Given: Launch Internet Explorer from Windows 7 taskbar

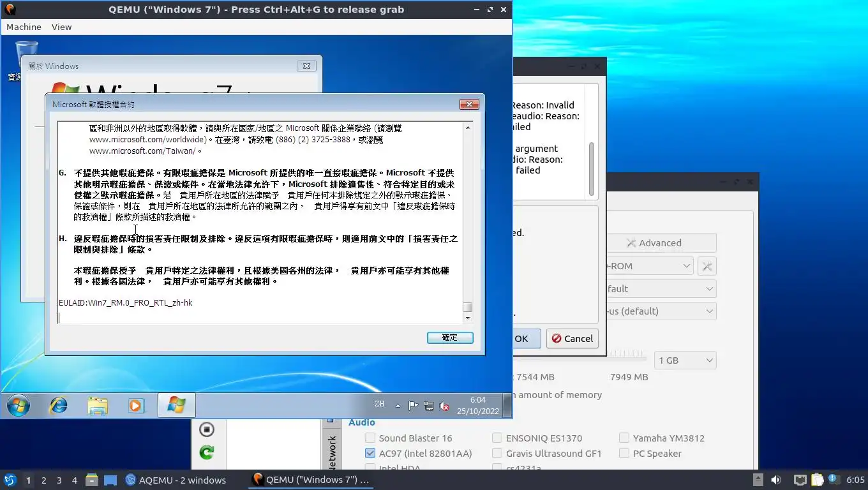Looking at the screenshot, I should click(x=59, y=405).
